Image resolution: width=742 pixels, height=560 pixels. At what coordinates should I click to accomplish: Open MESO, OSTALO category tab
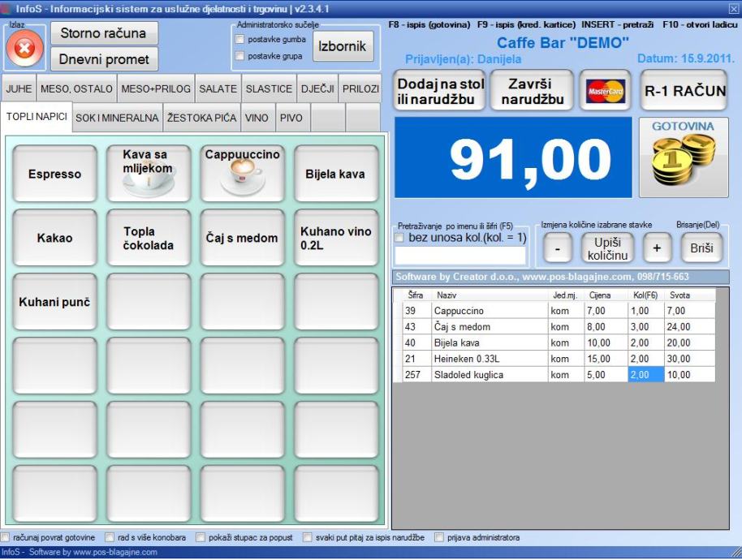[x=76, y=88]
